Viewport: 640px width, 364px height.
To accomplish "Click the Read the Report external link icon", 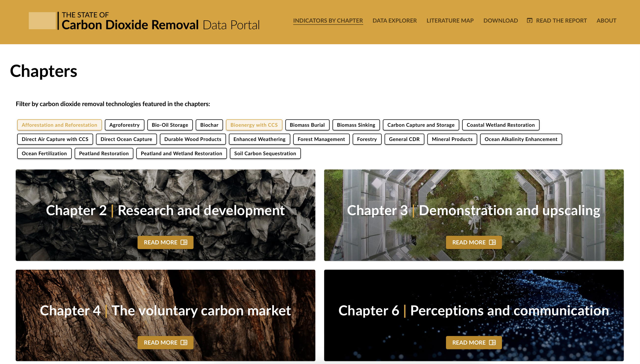I will (x=529, y=20).
